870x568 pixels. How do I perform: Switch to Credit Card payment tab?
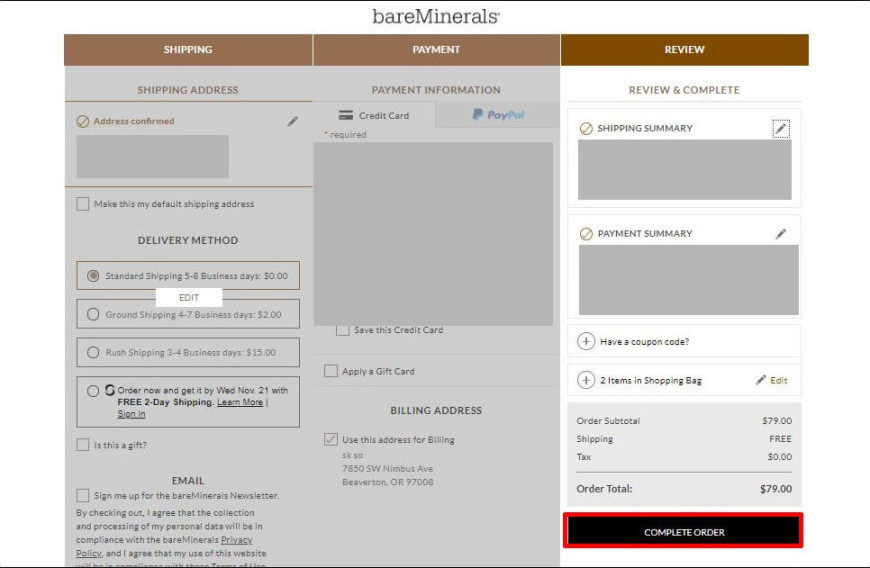coord(375,115)
